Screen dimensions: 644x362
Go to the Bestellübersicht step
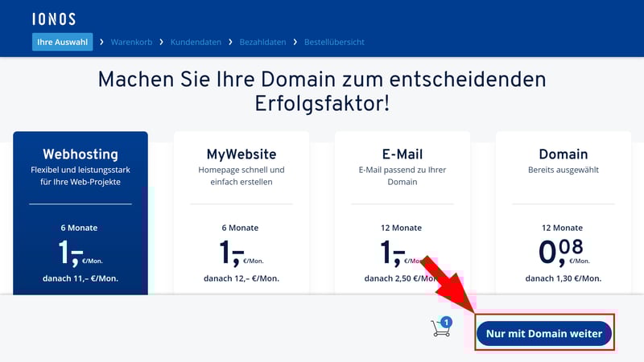(x=334, y=42)
